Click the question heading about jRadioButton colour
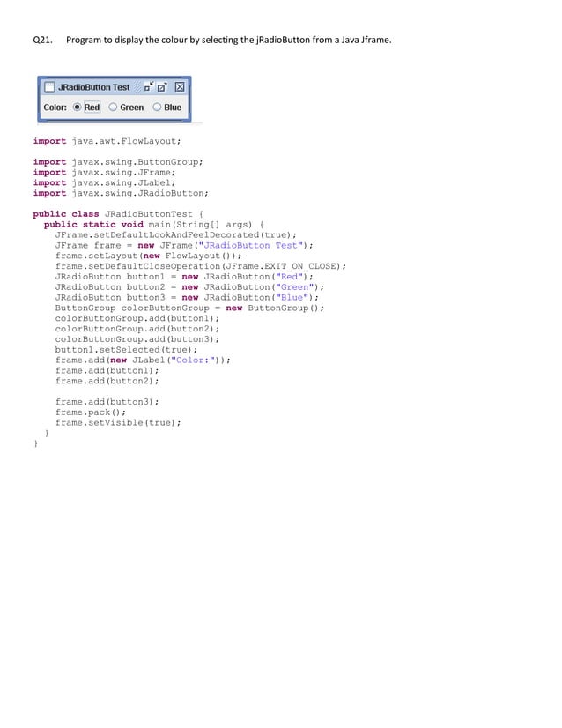This screenshot has width=562, height=728. pos(229,40)
